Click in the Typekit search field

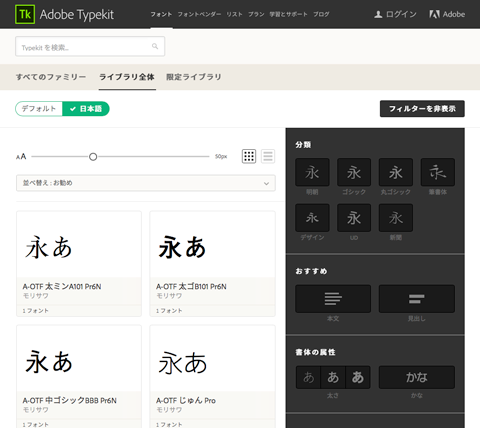click(90, 46)
